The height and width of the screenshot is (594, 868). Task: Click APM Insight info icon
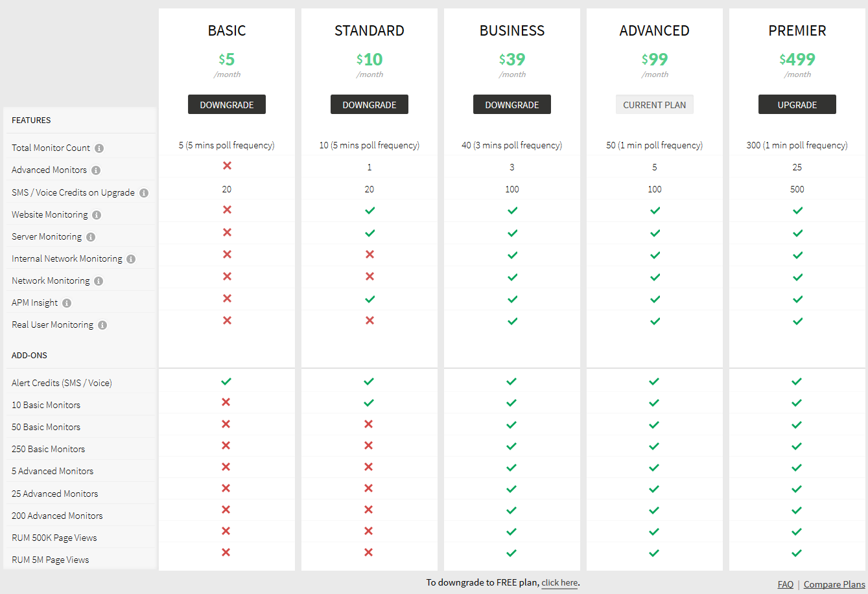[x=67, y=303]
